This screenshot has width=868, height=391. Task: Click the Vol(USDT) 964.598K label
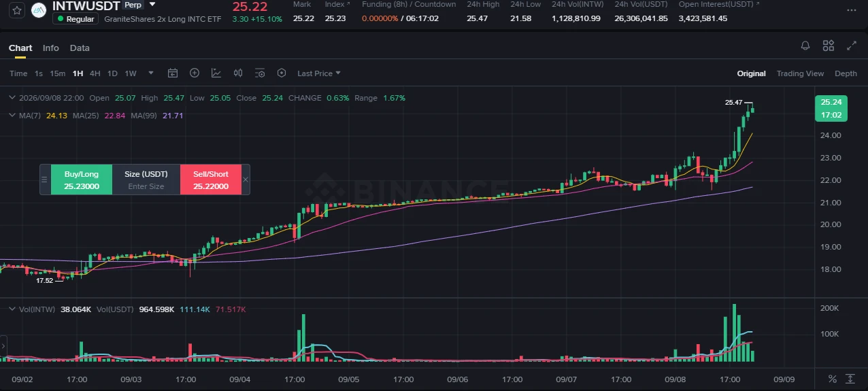pyautogui.click(x=135, y=309)
